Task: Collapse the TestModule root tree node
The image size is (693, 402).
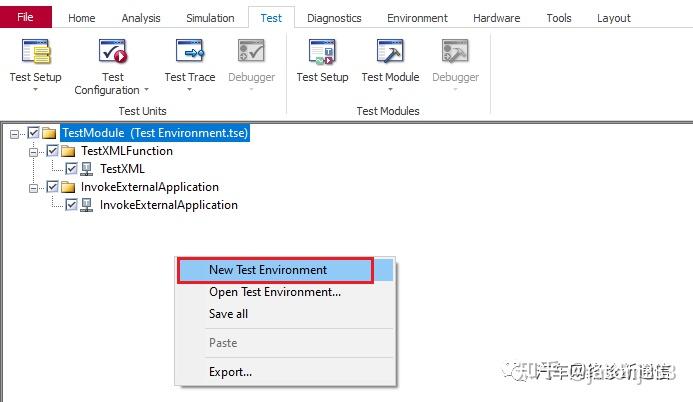Action: (16, 133)
